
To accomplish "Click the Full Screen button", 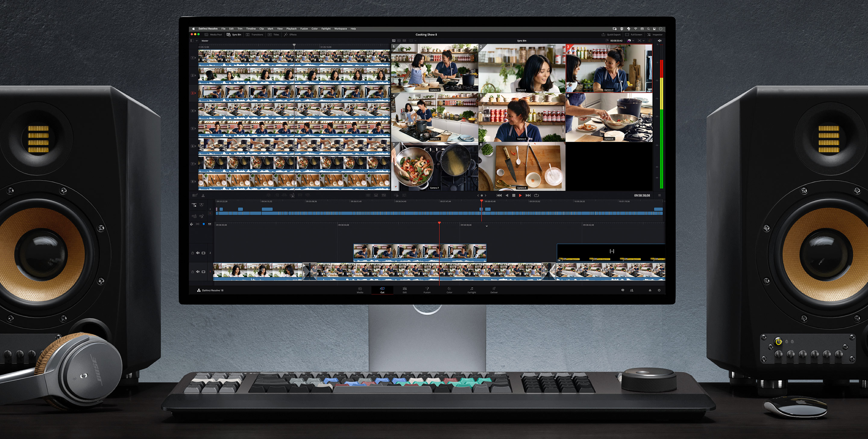I will tap(634, 35).
